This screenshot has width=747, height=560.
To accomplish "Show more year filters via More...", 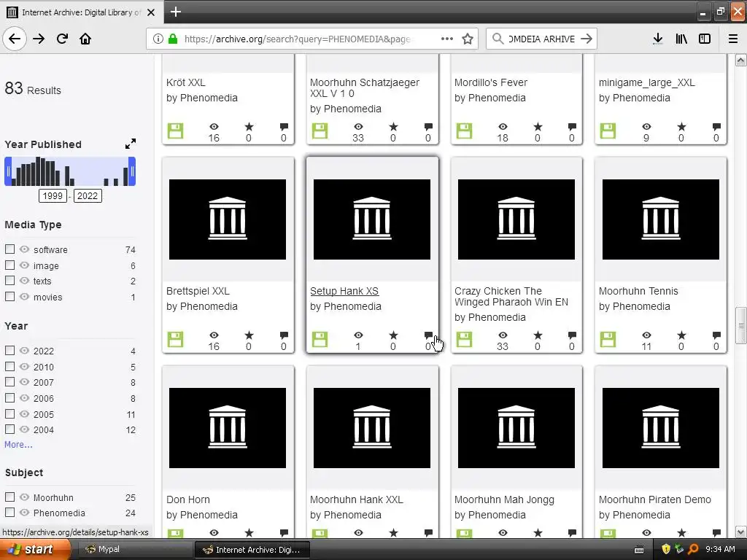I will [18, 444].
